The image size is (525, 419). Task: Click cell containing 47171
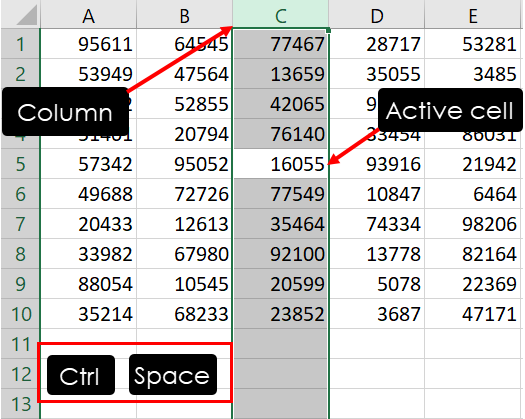(473, 313)
